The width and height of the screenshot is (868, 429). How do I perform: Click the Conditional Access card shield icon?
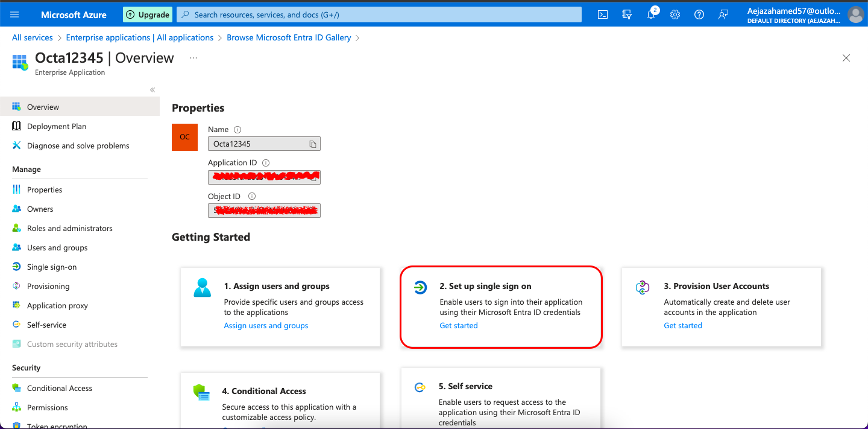(201, 392)
